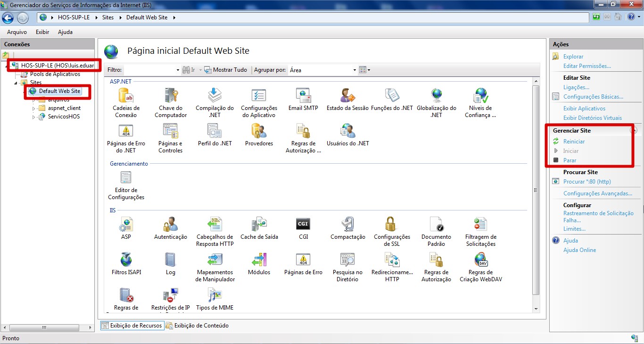Open the Email SMTP settings icon
The height and width of the screenshot is (344, 644).
pyautogui.click(x=303, y=96)
